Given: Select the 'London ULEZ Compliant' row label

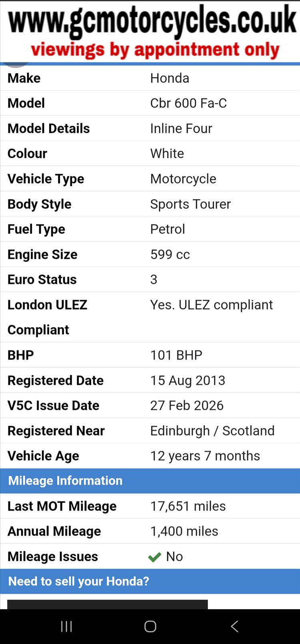Looking at the screenshot, I should coord(47,317).
